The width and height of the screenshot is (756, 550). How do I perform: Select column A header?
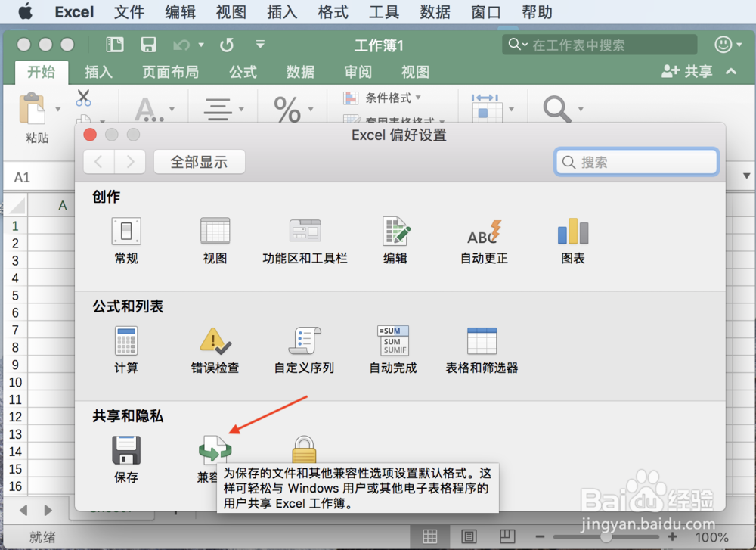click(x=62, y=206)
